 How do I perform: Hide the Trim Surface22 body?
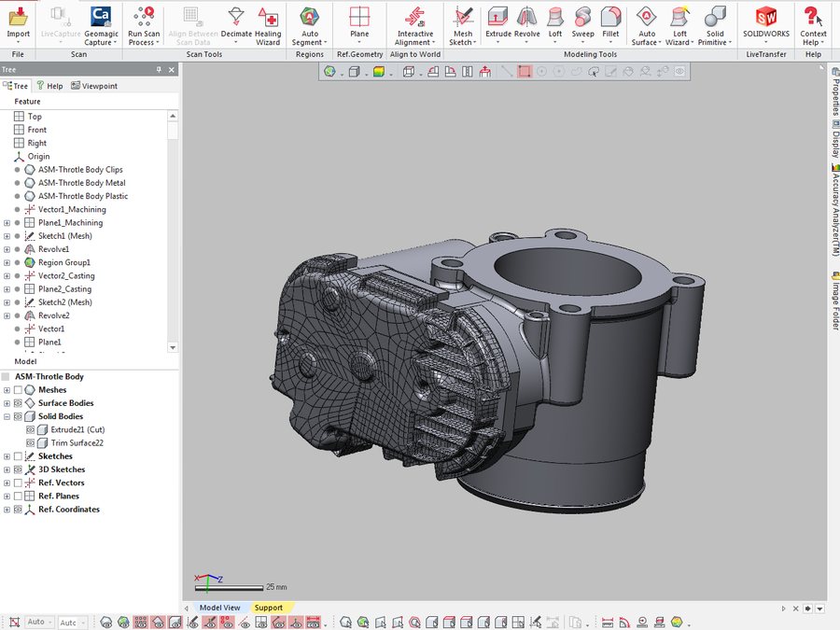point(31,443)
